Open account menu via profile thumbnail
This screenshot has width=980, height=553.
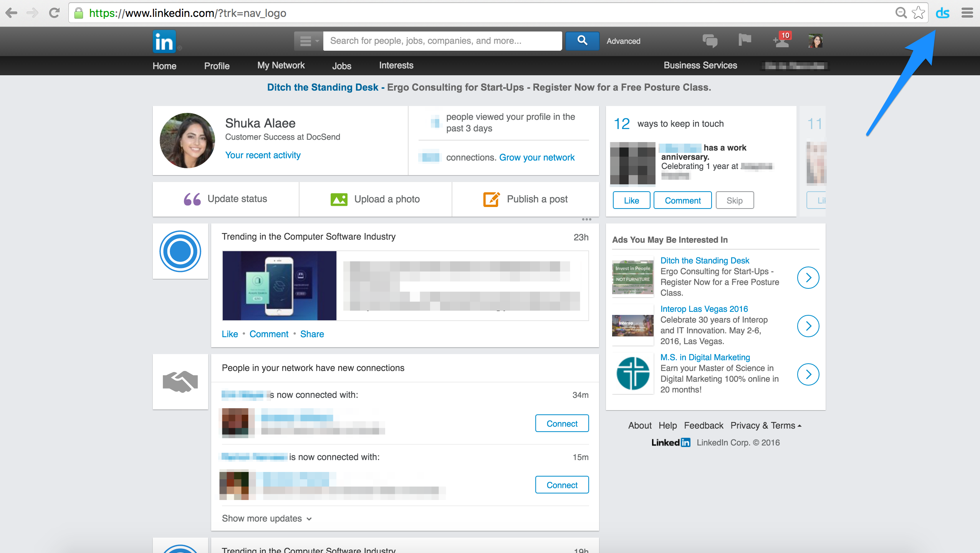815,41
